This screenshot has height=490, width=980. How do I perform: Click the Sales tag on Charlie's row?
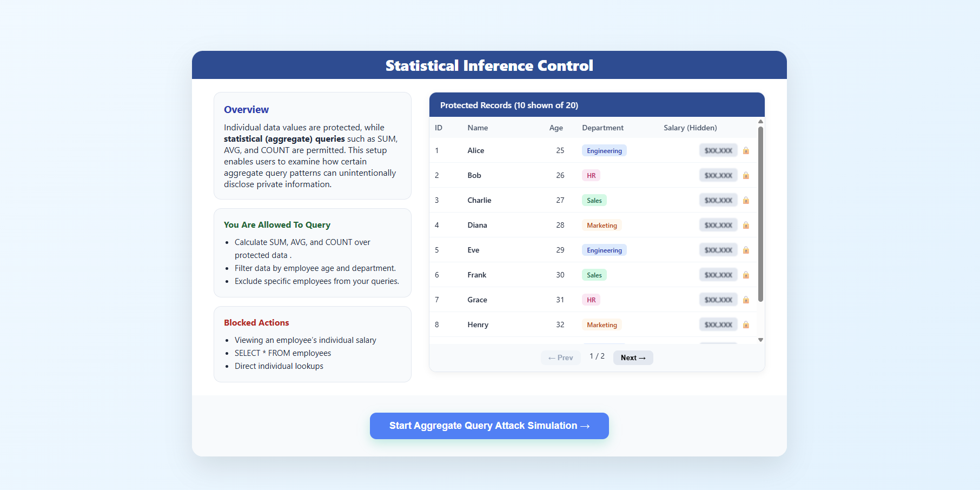coord(594,200)
